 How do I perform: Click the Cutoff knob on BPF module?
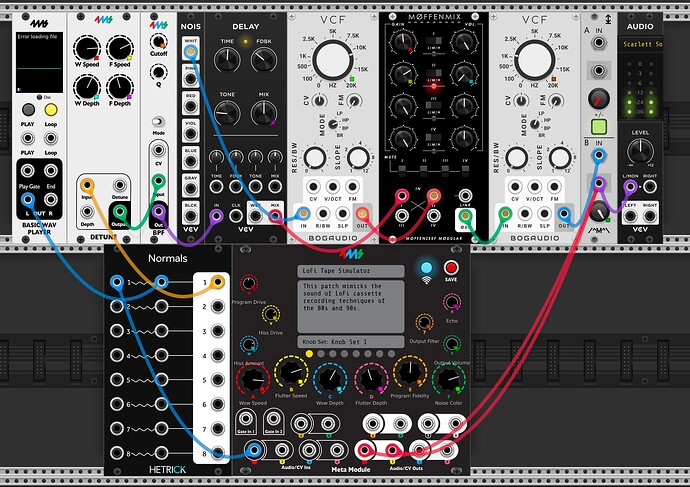pos(157,43)
